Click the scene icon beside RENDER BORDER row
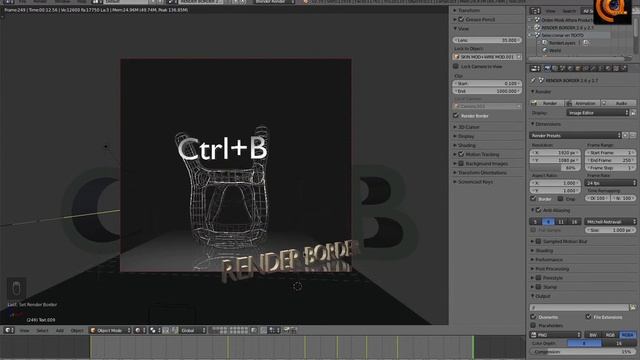The height and width of the screenshot is (360, 640). [x=537, y=27]
